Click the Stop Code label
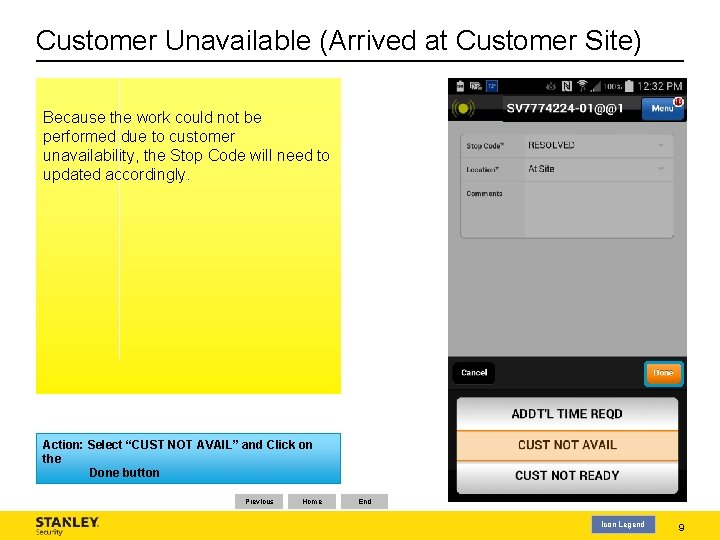720x540 pixels. click(485, 146)
